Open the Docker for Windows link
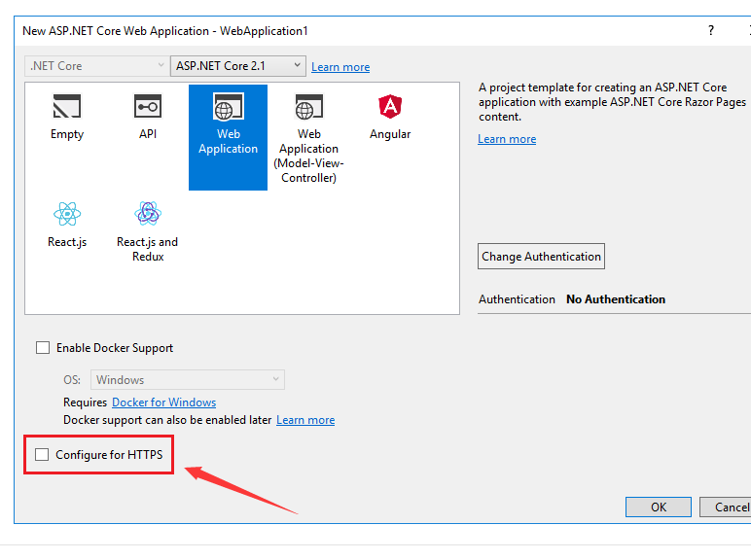Viewport: 751px width, 560px height. 163,402
